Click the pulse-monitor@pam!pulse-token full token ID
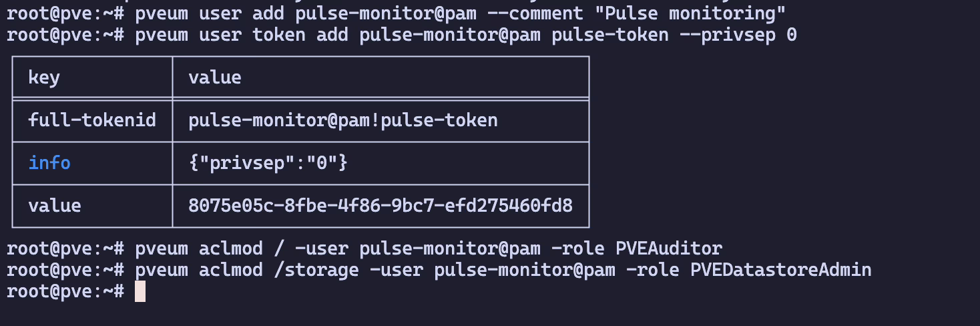The height and width of the screenshot is (326, 980). pos(343,120)
